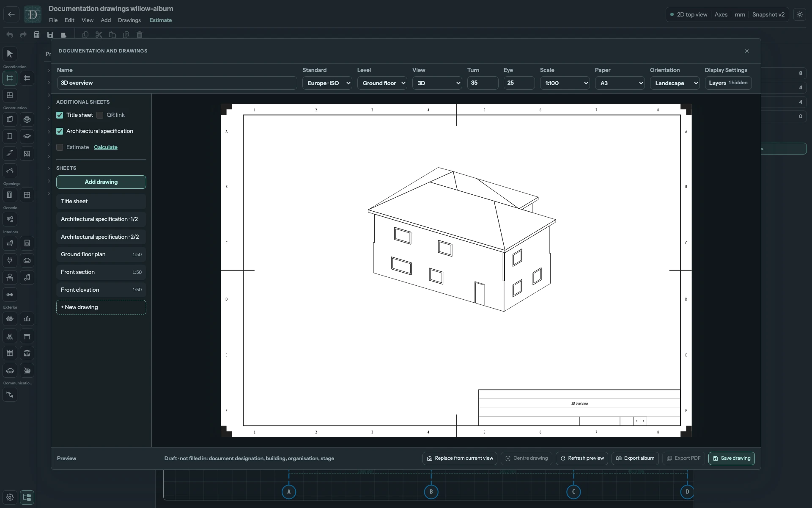The image size is (812, 508).
Task: Select the stairs tool
Action: [x=10, y=154]
